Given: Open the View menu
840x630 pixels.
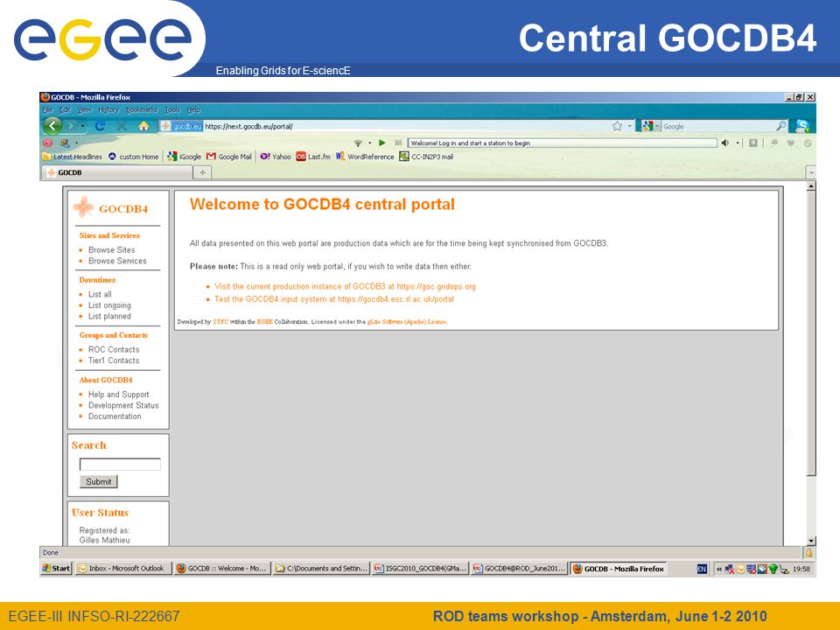Looking at the screenshot, I should [x=85, y=109].
